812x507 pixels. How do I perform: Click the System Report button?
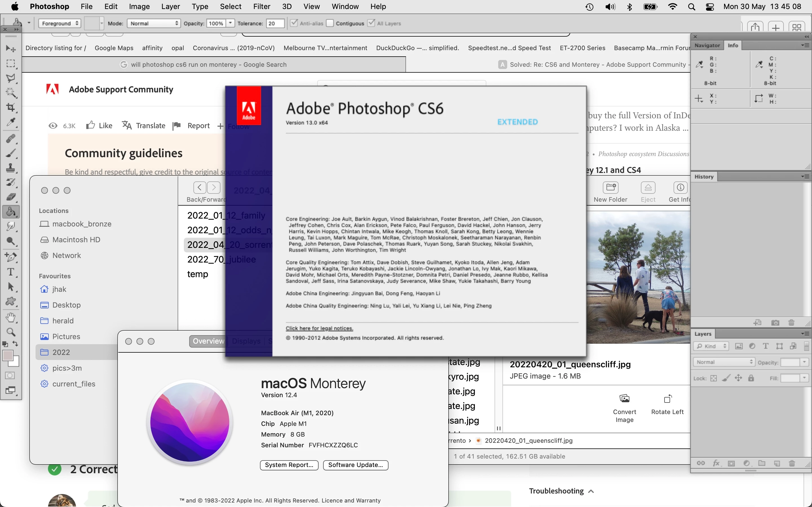[289, 465]
